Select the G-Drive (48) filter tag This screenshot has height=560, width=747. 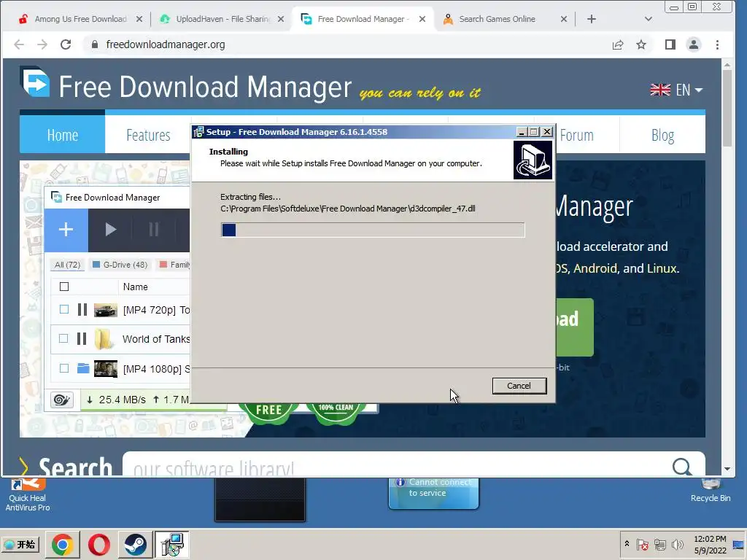[x=120, y=265]
